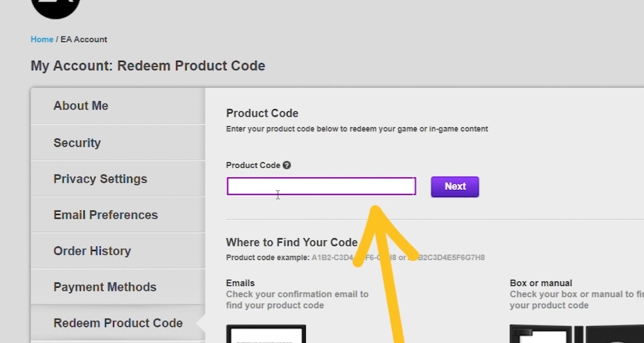The image size is (644, 343).
Task: View the Order History section
Action: pyautogui.click(x=92, y=251)
